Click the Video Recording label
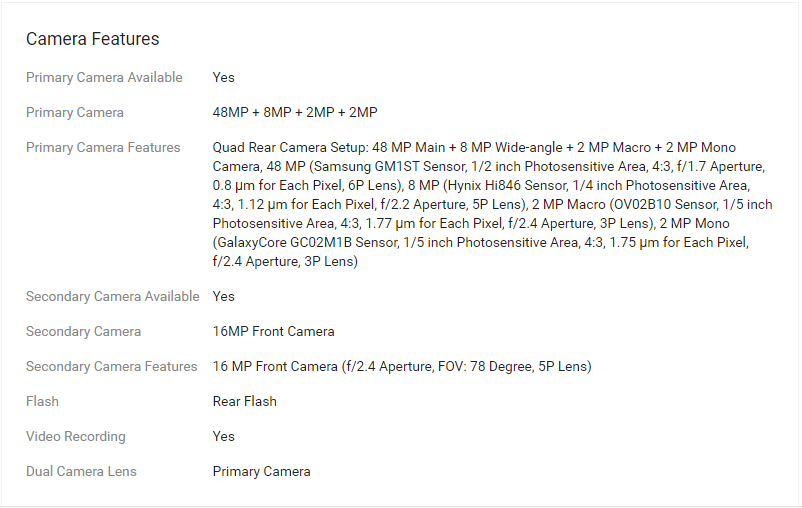This screenshot has height=508, width=802. click(76, 436)
